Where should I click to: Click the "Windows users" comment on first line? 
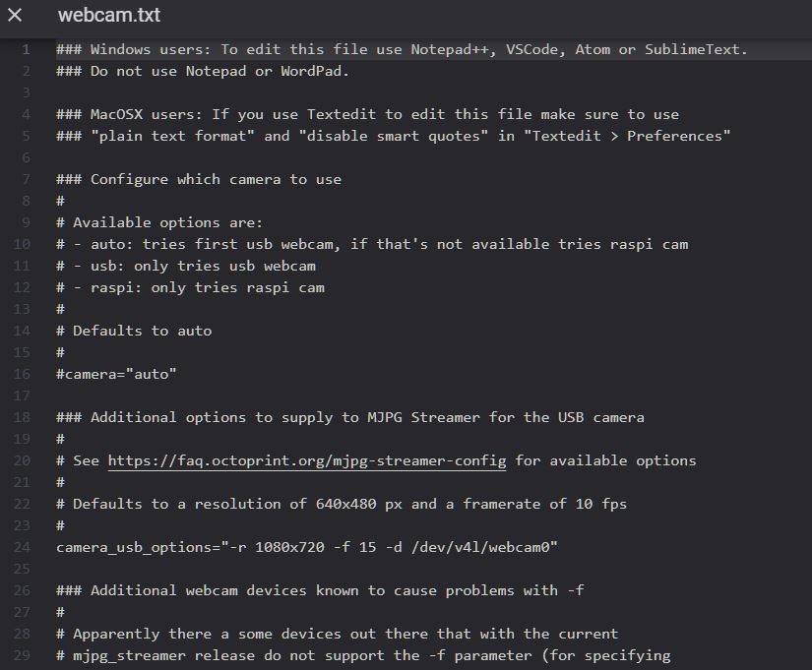(402, 49)
